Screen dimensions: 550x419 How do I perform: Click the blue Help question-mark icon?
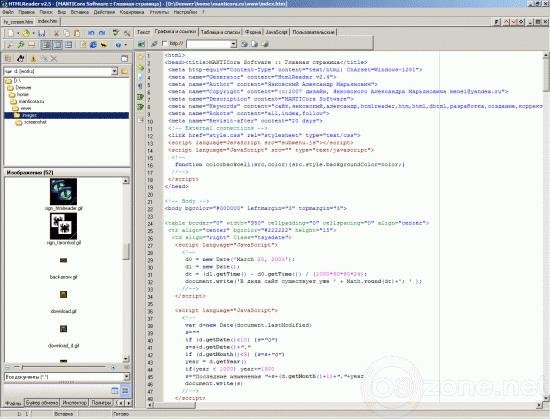[x=118, y=45]
